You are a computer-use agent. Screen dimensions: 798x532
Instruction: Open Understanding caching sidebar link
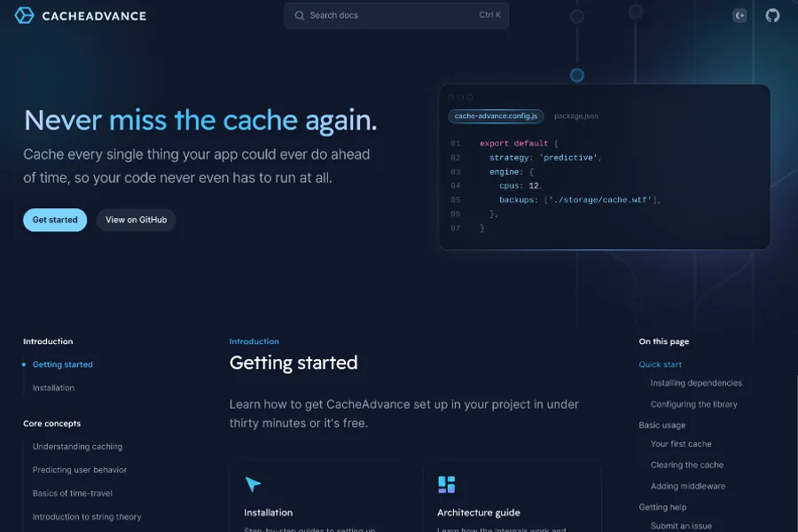pyautogui.click(x=77, y=447)
